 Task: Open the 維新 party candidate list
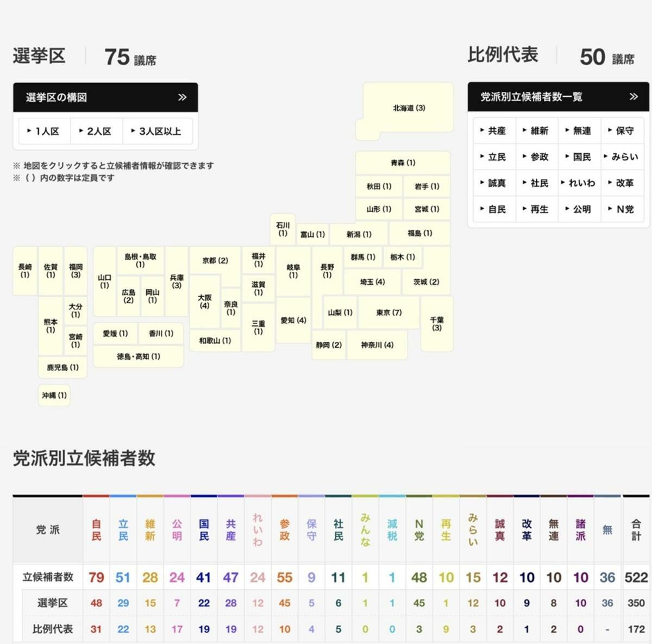(x=536, y=130)
